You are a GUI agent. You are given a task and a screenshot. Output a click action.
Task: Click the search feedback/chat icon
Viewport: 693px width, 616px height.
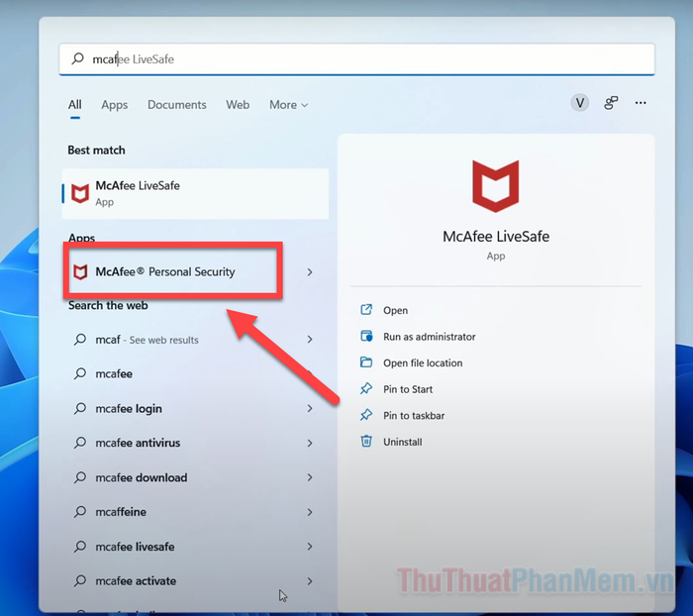(x=611, y=103)
